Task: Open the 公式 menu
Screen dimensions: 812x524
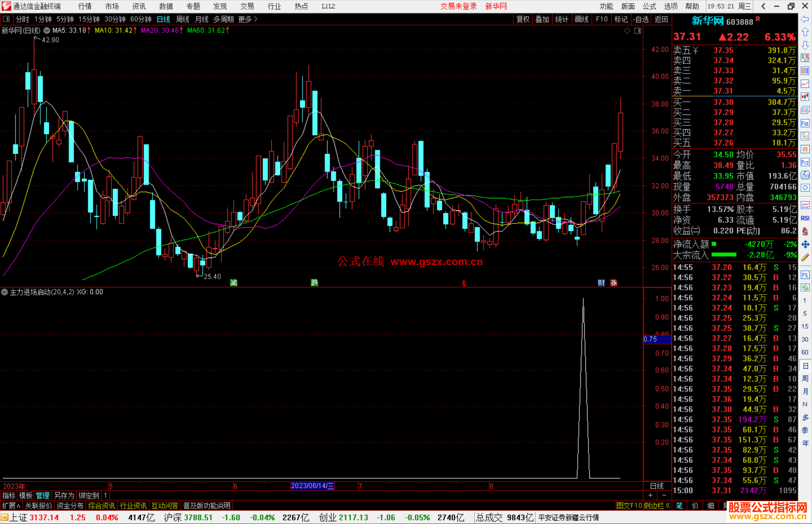Action: (x=649, y=6)
